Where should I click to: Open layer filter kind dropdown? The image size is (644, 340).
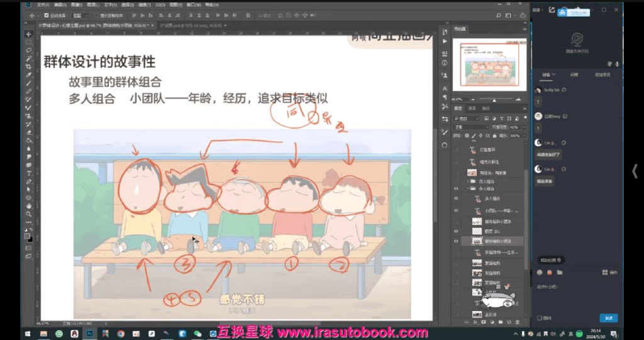coord(466,118)
